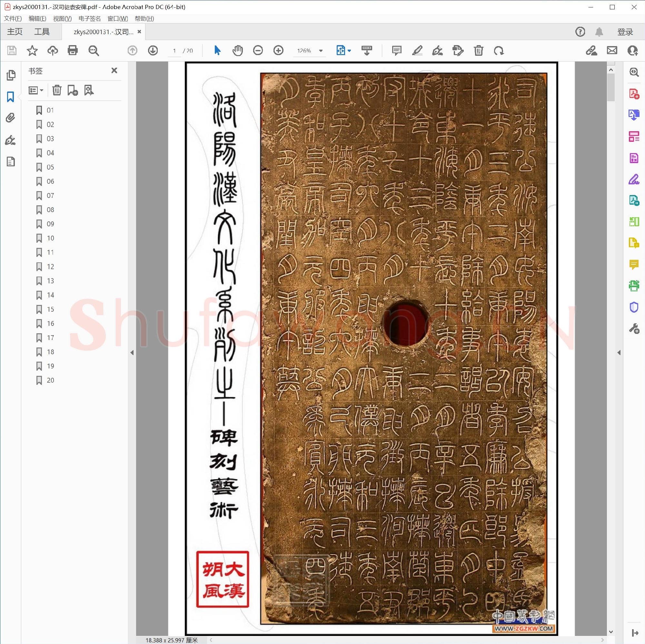The image size is (645, 644).
Task: Open the Bookmarks panel in left sidebar
Action: [11, 97]
